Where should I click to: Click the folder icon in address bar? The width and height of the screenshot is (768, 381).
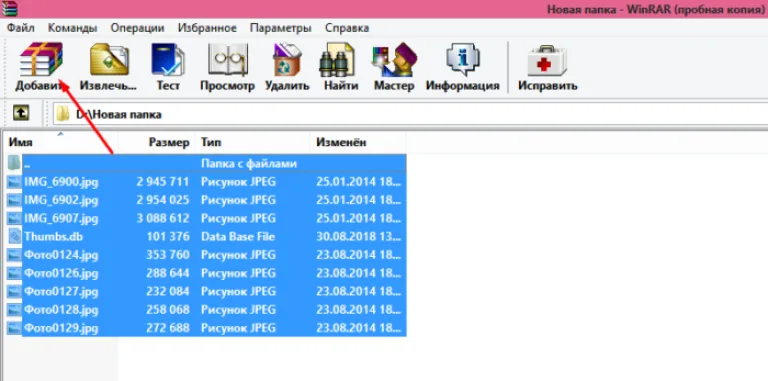[63, 115]
